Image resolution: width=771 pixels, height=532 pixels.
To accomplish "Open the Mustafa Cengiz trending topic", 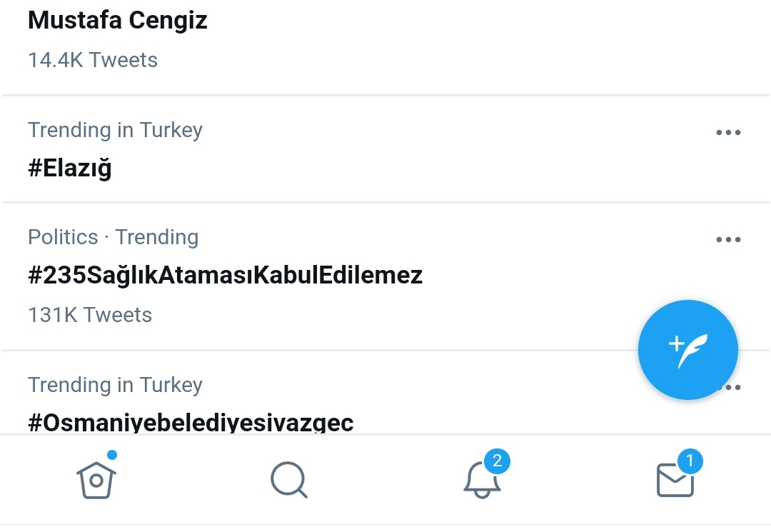I will point(118,21).
